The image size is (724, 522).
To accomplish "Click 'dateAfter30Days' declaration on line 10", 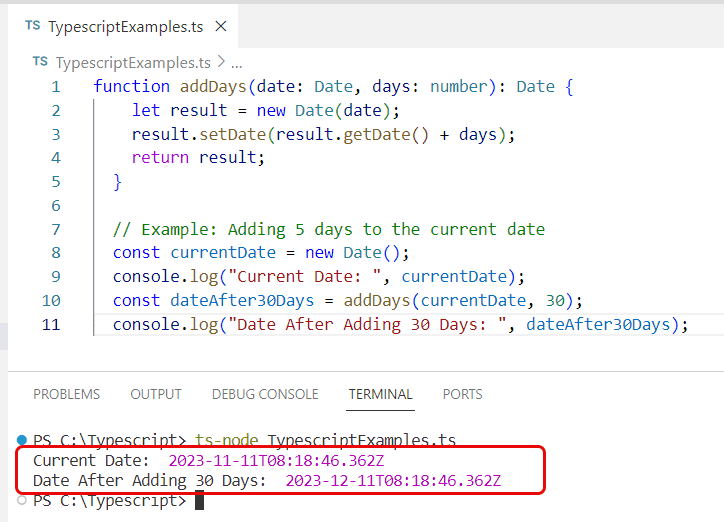I will (242, 300).
